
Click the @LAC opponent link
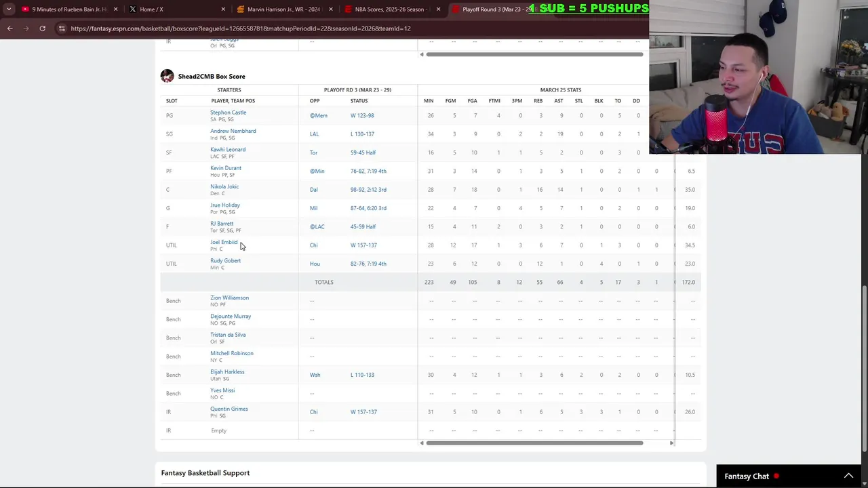317,226
